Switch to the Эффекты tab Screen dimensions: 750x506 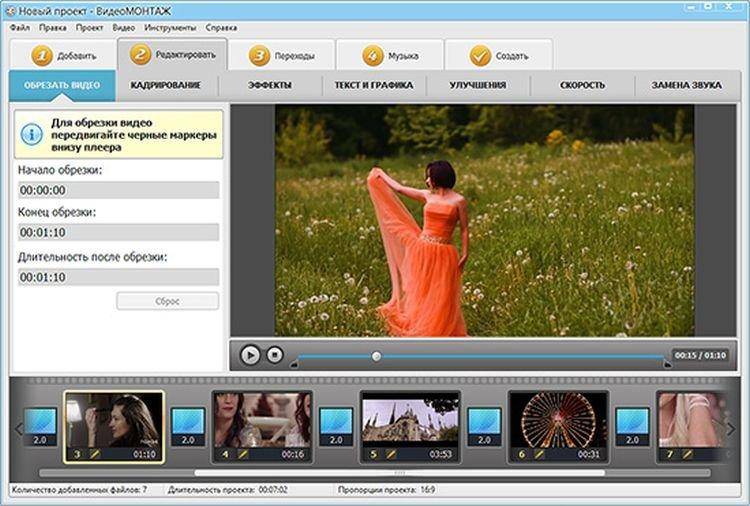click(270, 85)
